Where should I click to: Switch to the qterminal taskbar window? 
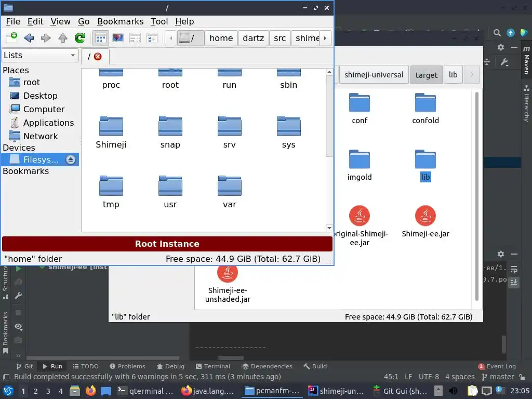(145, 391)
